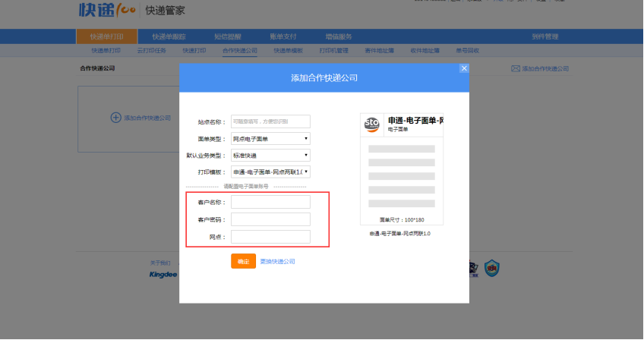Click the envelope icon at top right

tap(516, 69)
